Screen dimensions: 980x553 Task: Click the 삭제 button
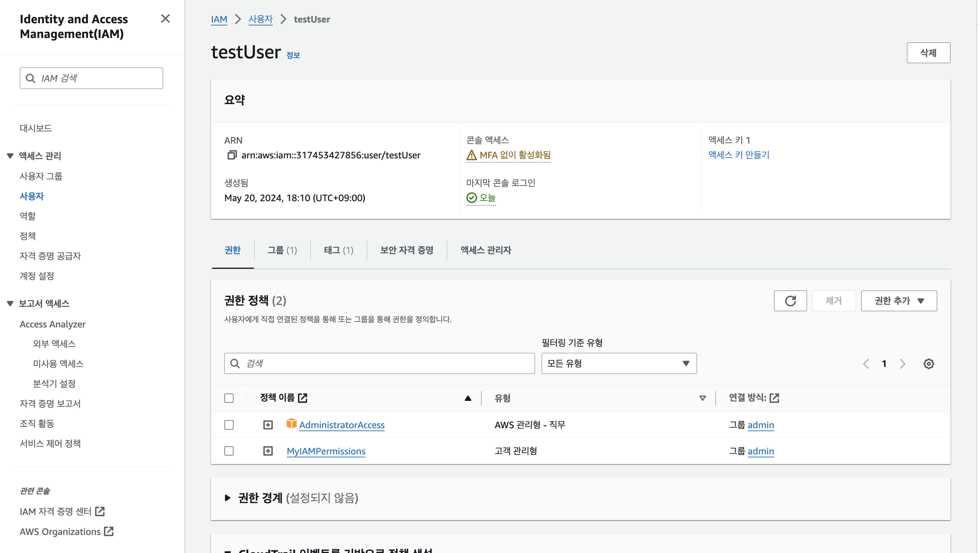(x=928, y=52)
